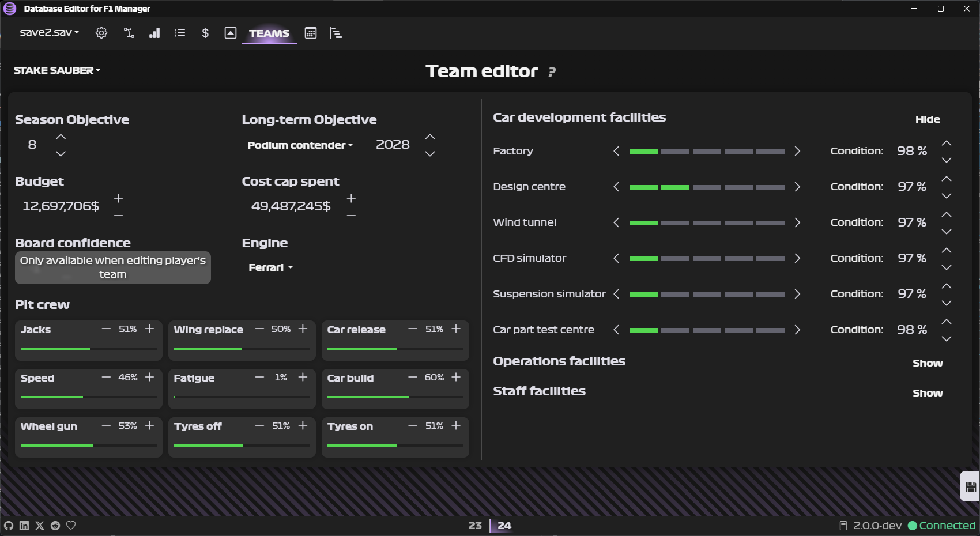
Task: Open the Podium contender objective dropdown
Action: pyautogui.click(x=300, y=145)
